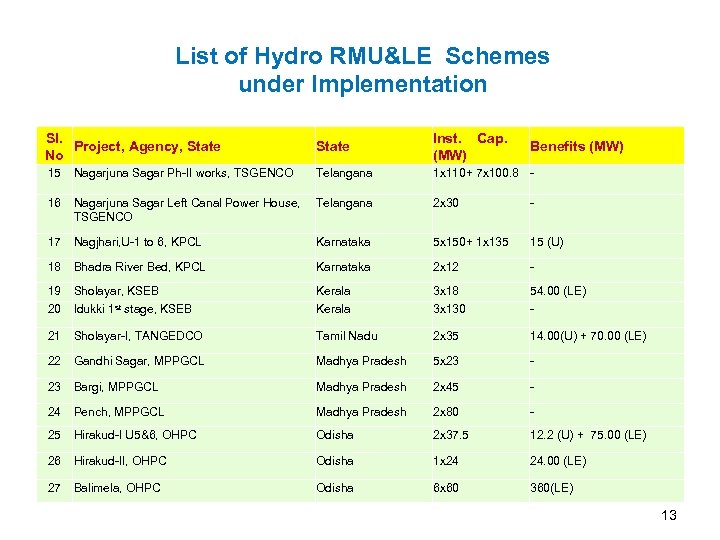Select the 'Project, Agency, State' column header
This screenshot has height=540, width=720.
coord(147,146)
